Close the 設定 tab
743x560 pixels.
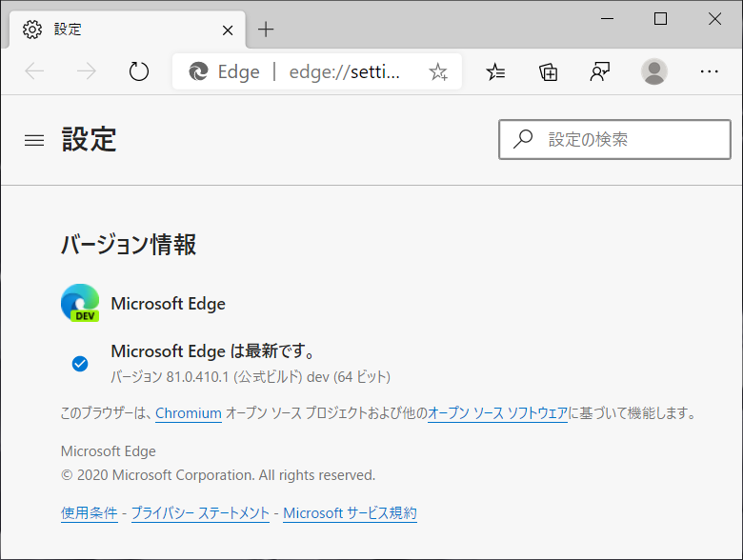click(x=228, y=30)
